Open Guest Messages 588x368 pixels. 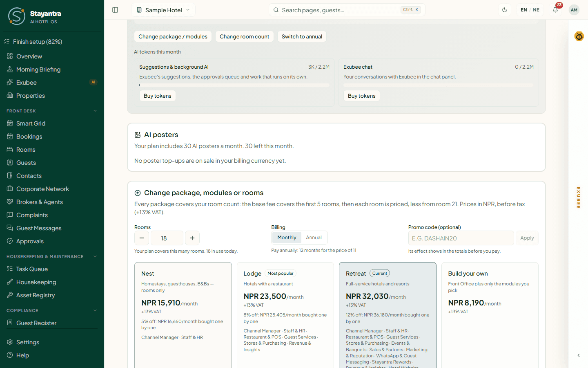(52, 228)
